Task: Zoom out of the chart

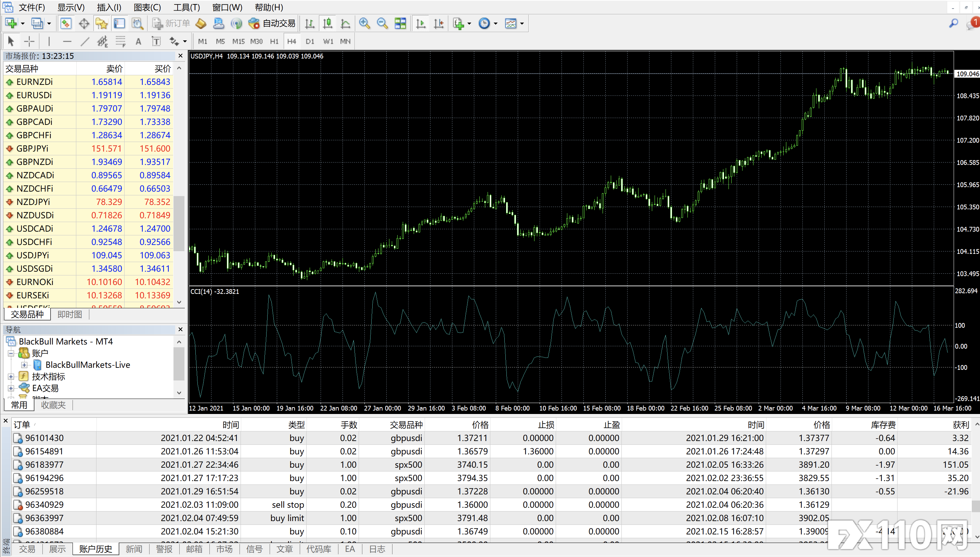Action: pyautogui.click(x=382, y=23)
